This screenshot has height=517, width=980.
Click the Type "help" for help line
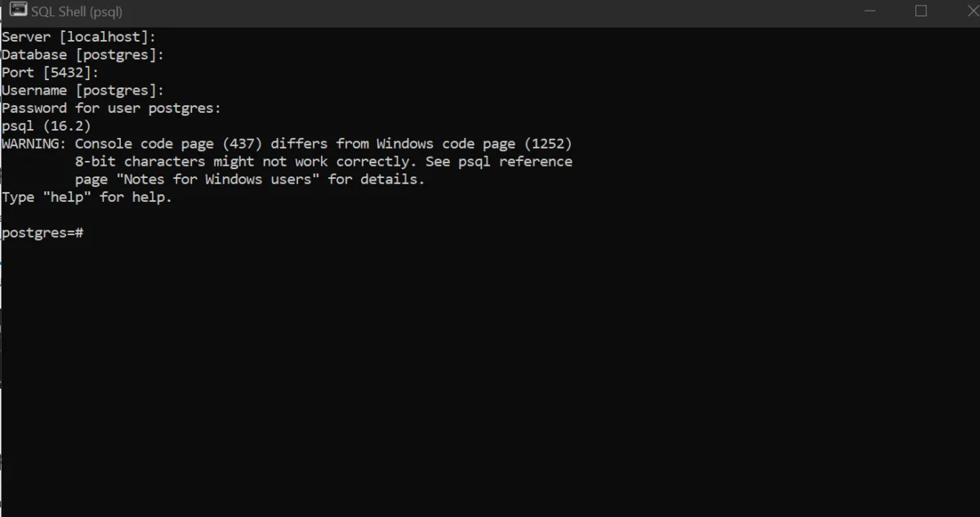(x=87, y=197)
